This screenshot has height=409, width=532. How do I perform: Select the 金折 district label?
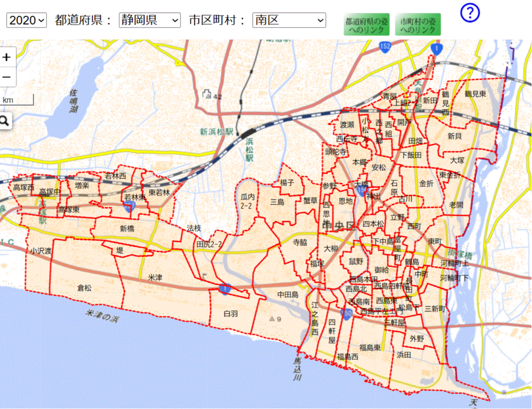pyautogui.click(x=426, y=184)
